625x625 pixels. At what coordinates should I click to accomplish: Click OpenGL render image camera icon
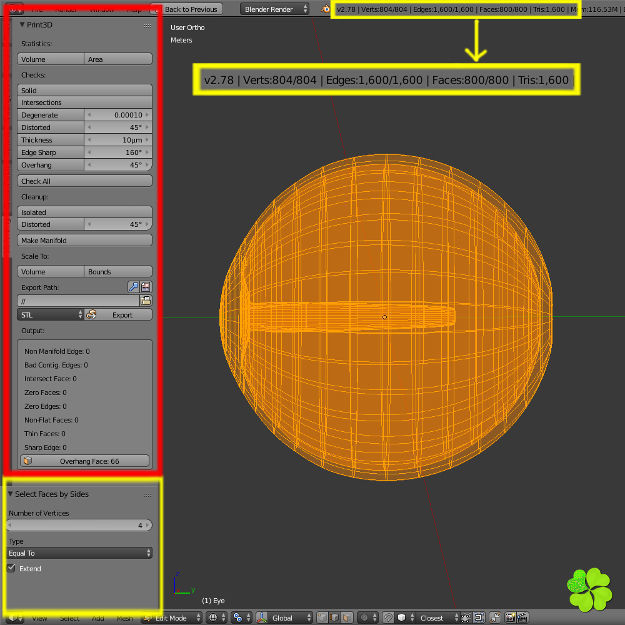tap(510, 618)
